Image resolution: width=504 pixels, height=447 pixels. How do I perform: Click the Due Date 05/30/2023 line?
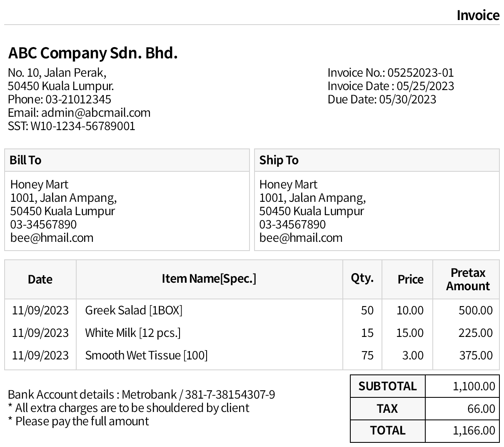(382, 99)
